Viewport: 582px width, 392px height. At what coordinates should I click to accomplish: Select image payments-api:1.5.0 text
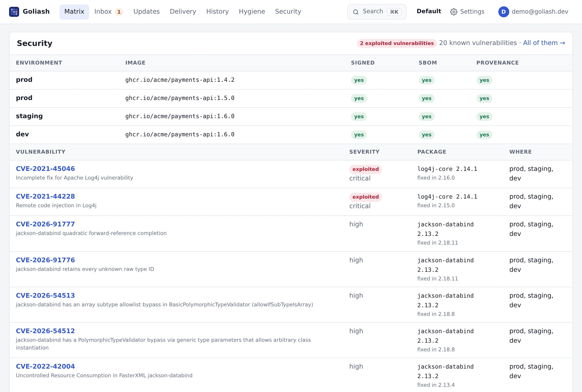click(x=180, y=98)
